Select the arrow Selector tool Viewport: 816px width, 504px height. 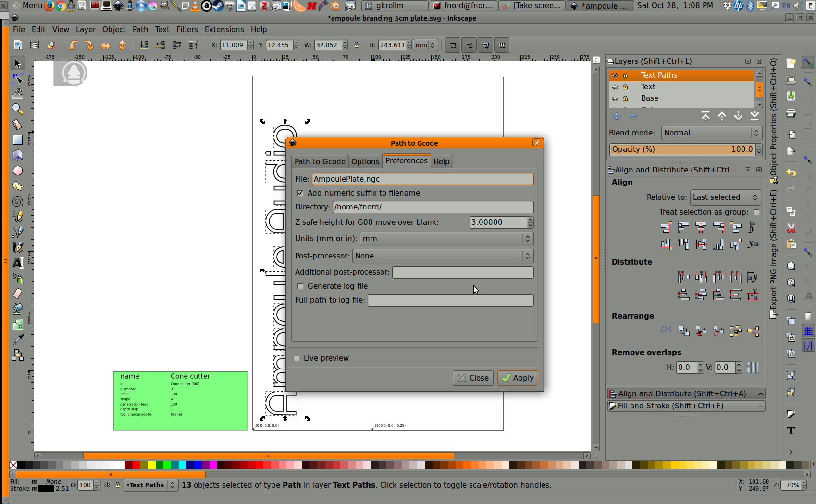tap(17, 63)
